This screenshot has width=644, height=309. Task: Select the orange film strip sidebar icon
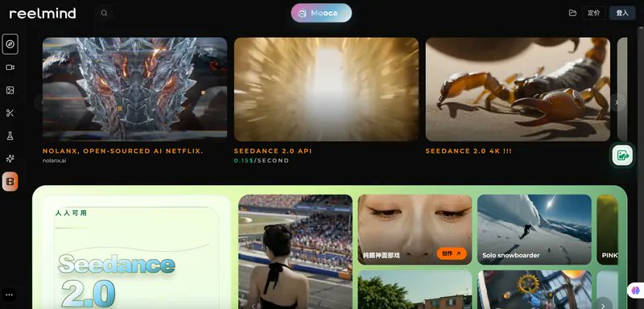10,181
